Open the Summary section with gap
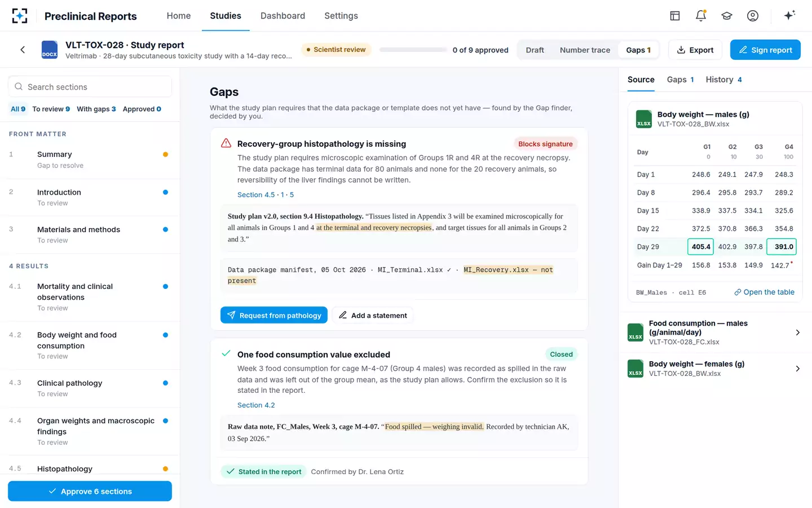The width and height of the screenshot is (812, 508). pyautogui.click(x=90, y=160)
